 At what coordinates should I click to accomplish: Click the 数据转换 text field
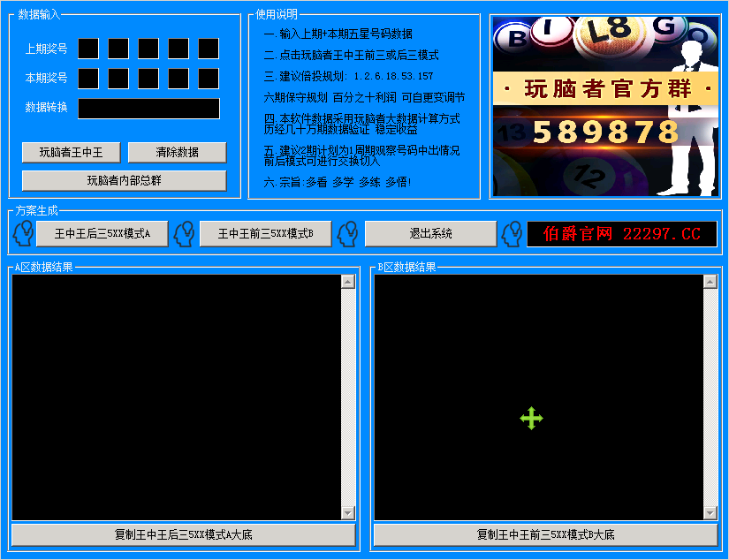coord(148,109)
